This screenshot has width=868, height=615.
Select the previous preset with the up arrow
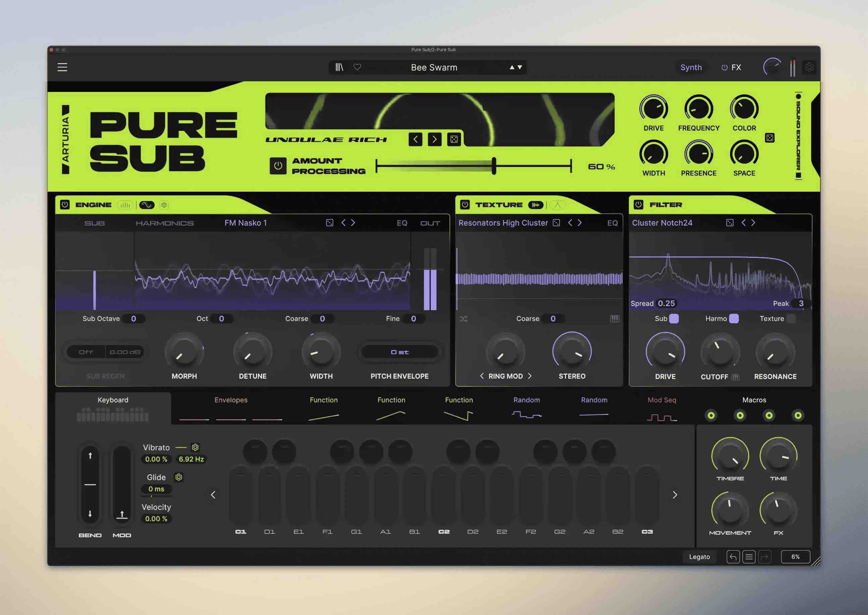(x=512, y=67)
